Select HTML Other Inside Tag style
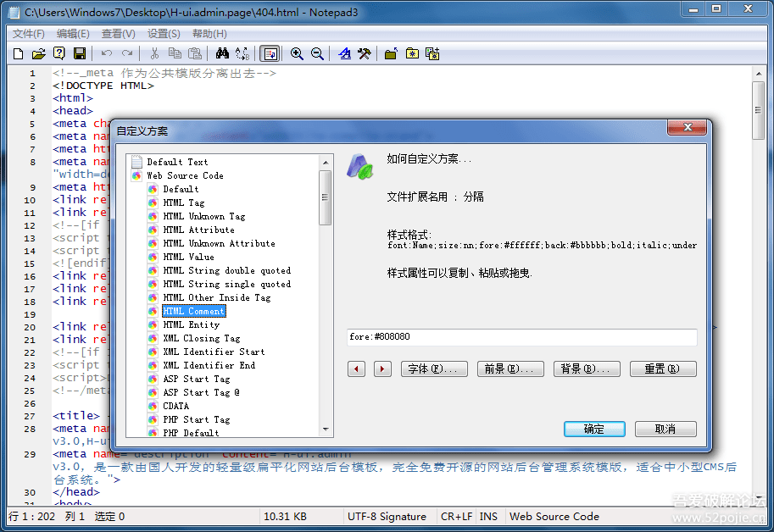The image size is (774, 532). 217,297
